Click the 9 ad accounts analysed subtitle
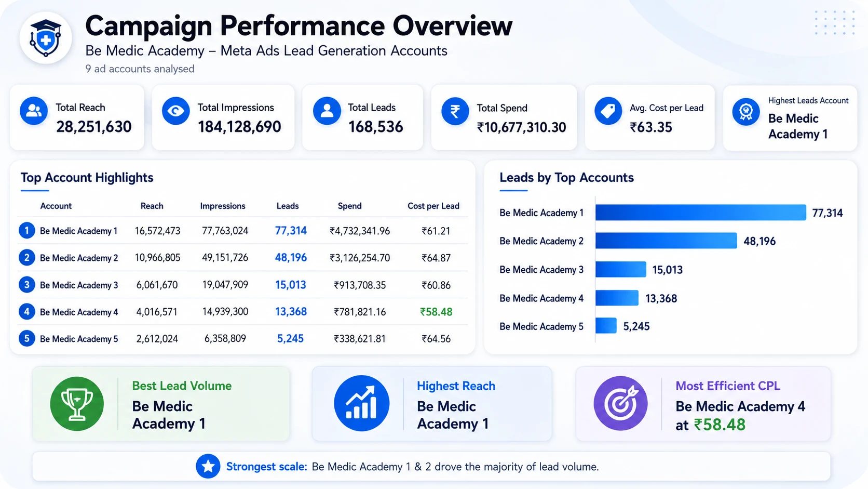The image size is (868, 489). (140, 69)
